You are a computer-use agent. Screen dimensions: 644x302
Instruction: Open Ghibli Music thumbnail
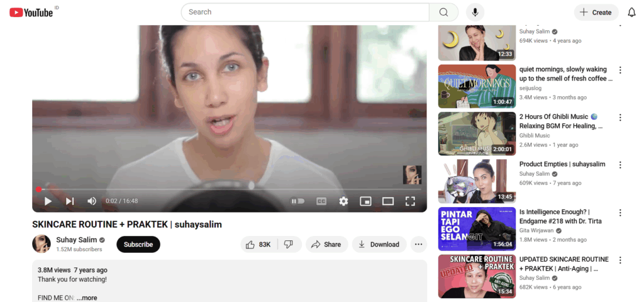pos(477,134)
